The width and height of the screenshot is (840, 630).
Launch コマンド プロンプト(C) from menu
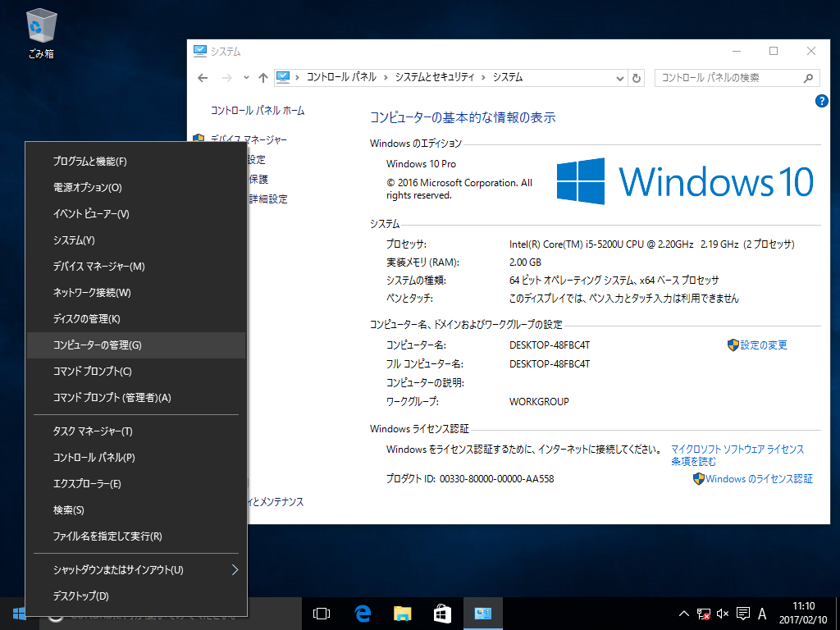click(136, 372)
